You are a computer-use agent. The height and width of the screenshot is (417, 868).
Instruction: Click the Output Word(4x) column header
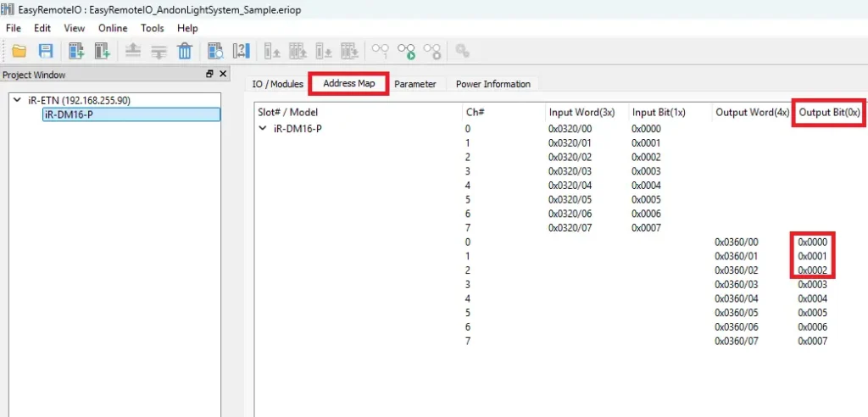coord(753,113)
